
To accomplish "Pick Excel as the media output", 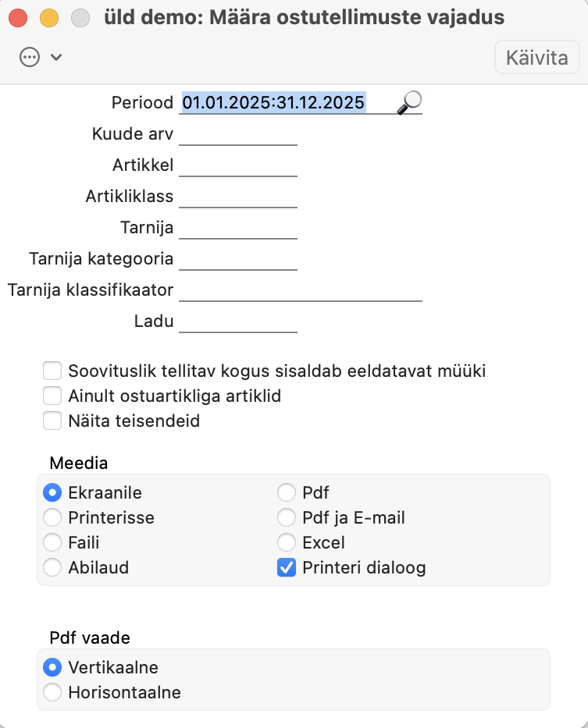I will coord(287,542).
